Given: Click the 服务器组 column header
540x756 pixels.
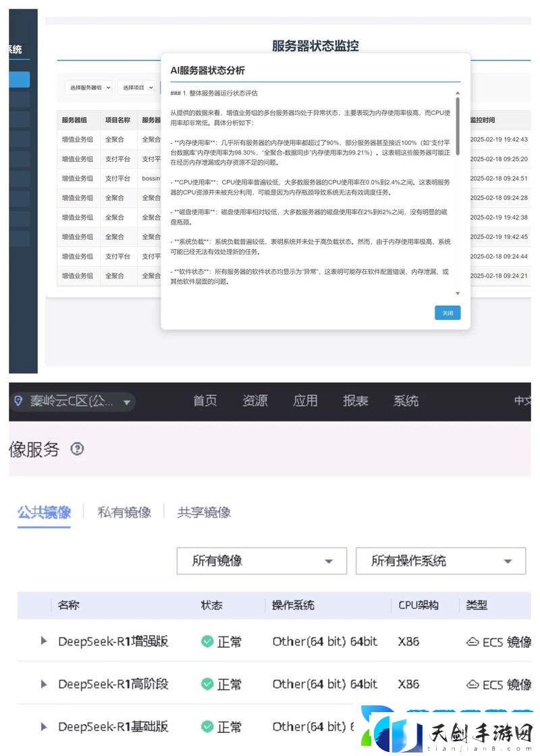Looking at the screenshot, I should pyautogui.click(x=74, y=120).
